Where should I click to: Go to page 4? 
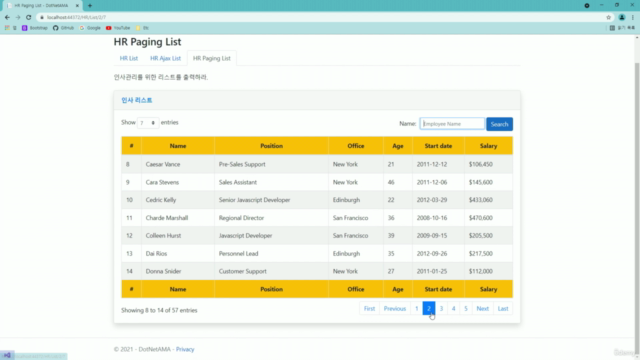453,309
